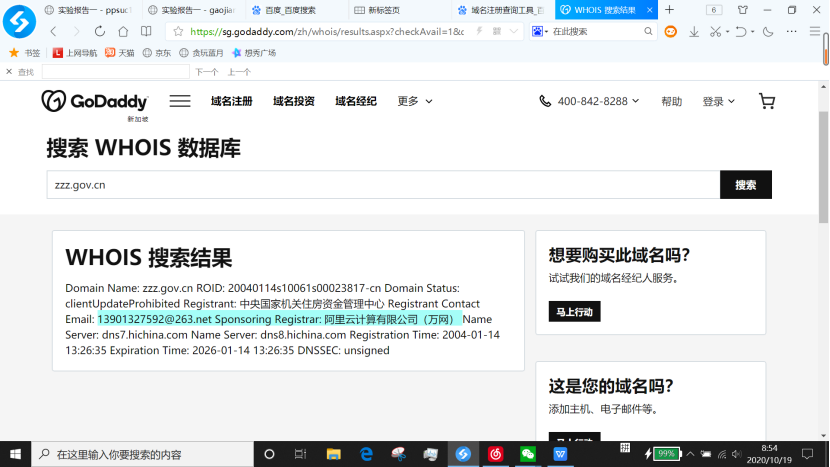Open the browser main menu lines icon

coord(815,32)
